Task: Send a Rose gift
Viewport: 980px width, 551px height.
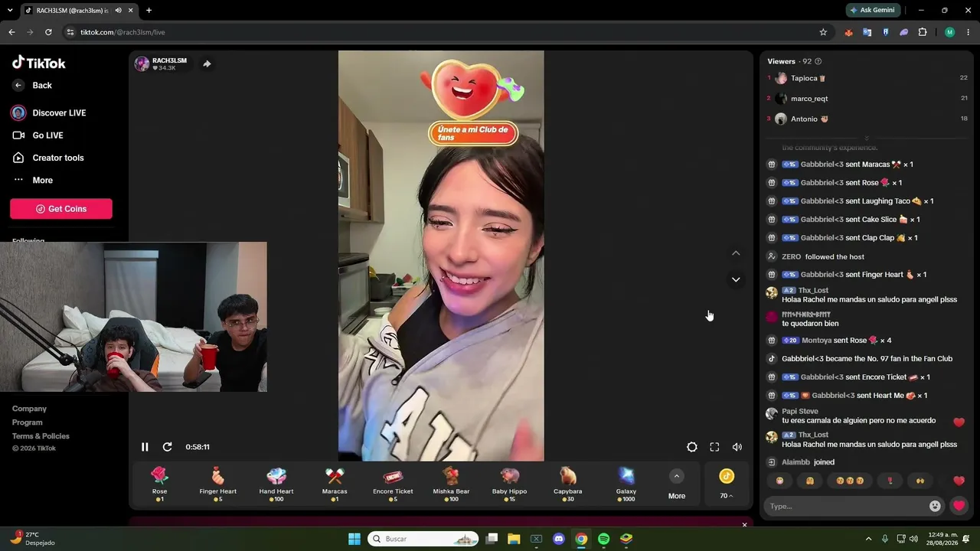Action: pyautogui.click(x=159, y=484)
